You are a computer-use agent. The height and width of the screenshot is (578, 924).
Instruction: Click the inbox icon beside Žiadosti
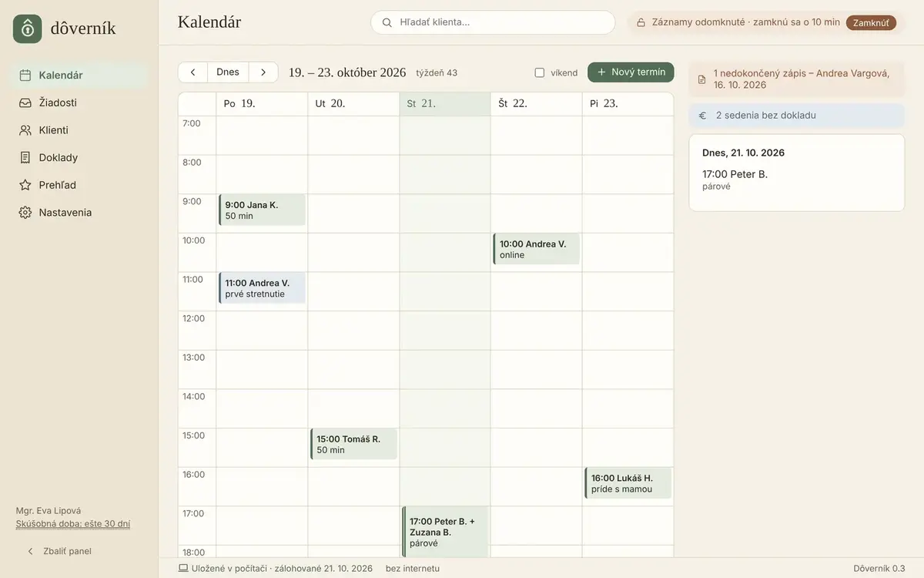(x=25, y=102)
